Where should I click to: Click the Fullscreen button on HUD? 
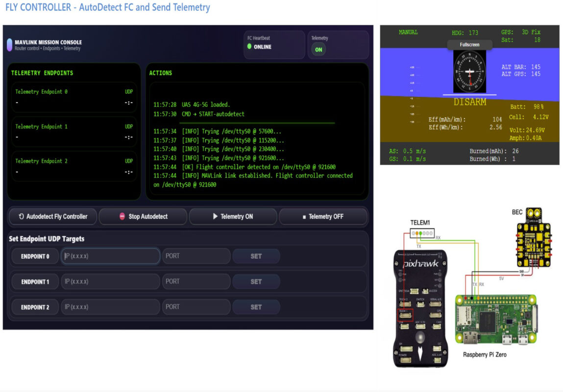pyautogui.click(x=469, y=45)
